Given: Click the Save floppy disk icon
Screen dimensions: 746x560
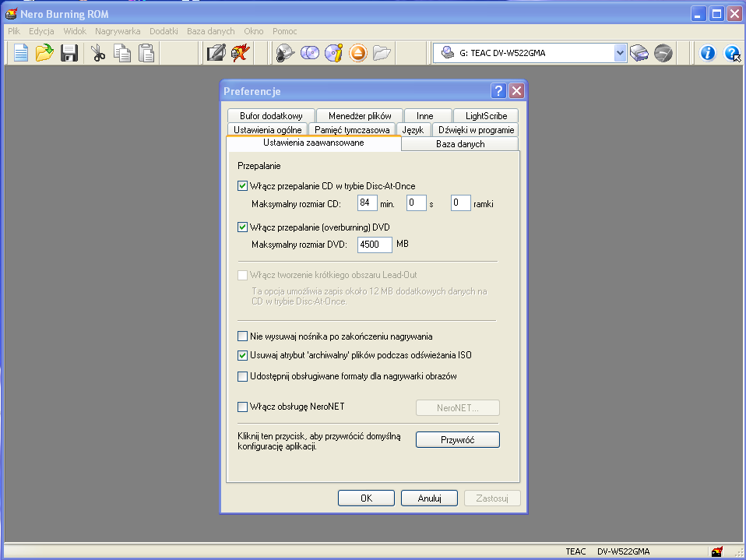Looking at the screenshot, I should [x=69, y=53].
